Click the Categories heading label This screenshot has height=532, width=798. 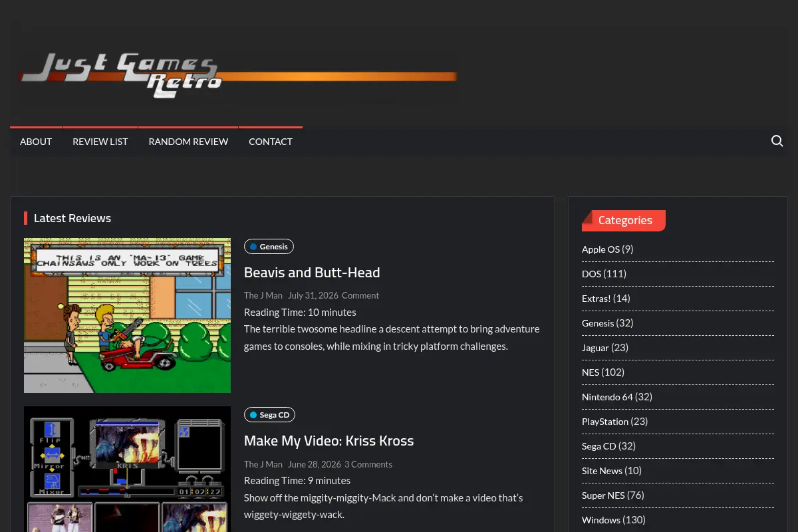625,220
